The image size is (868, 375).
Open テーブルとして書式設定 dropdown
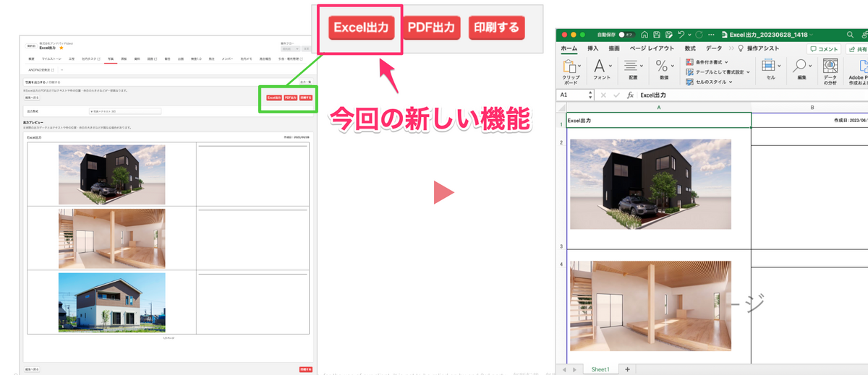point(718,72)
